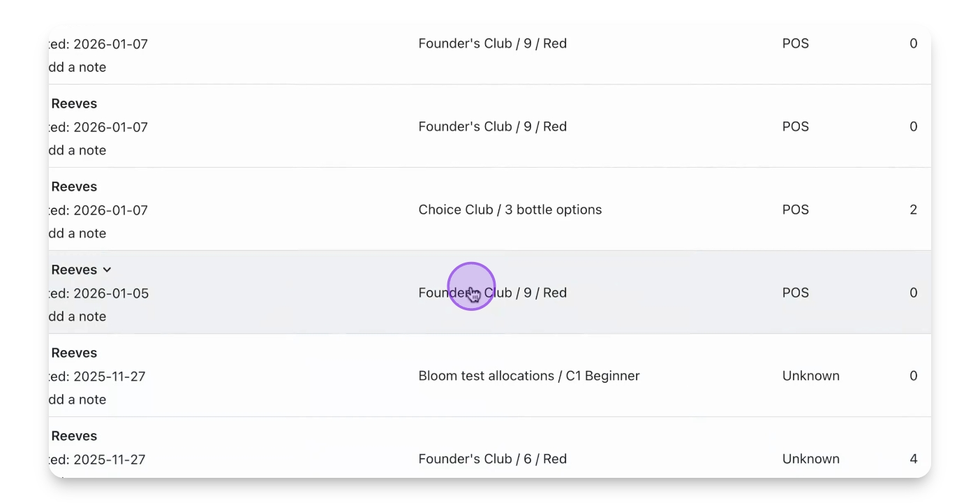Add a note on the topmost row
The height and width of the screenshot is (503, 980).
(x=77, y=67)
